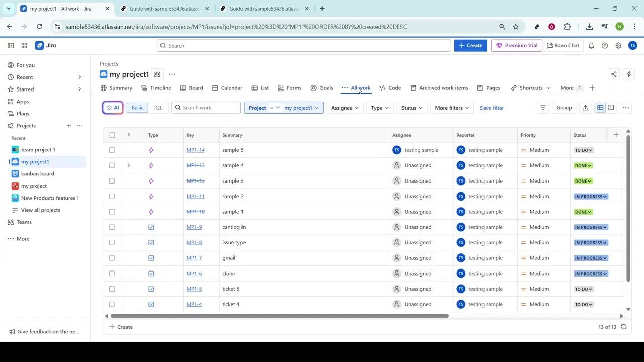This screenshot has height=362, width=644.
Task: Check the MP1-5 row checkbox
Action: click(x=112, y=289)
